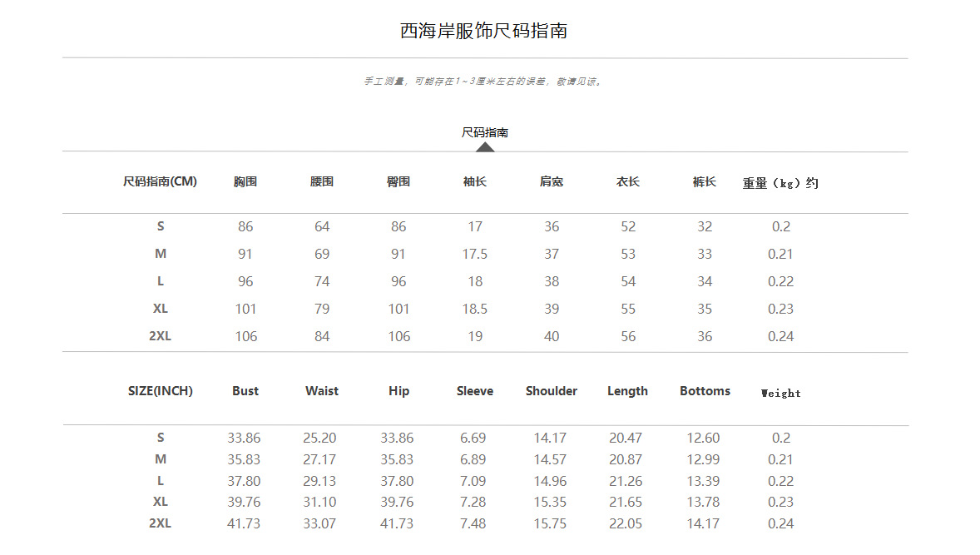Click the 西海岸服饰尺码指南 title
Image resolution: width=980 pixels, height=555 pixels.
point(483,31)
